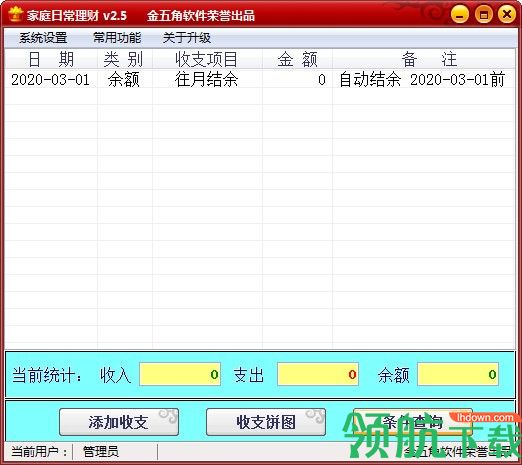522x465 pixels.
Task: Click the 收入 total field
Action: tap(180, 374)
